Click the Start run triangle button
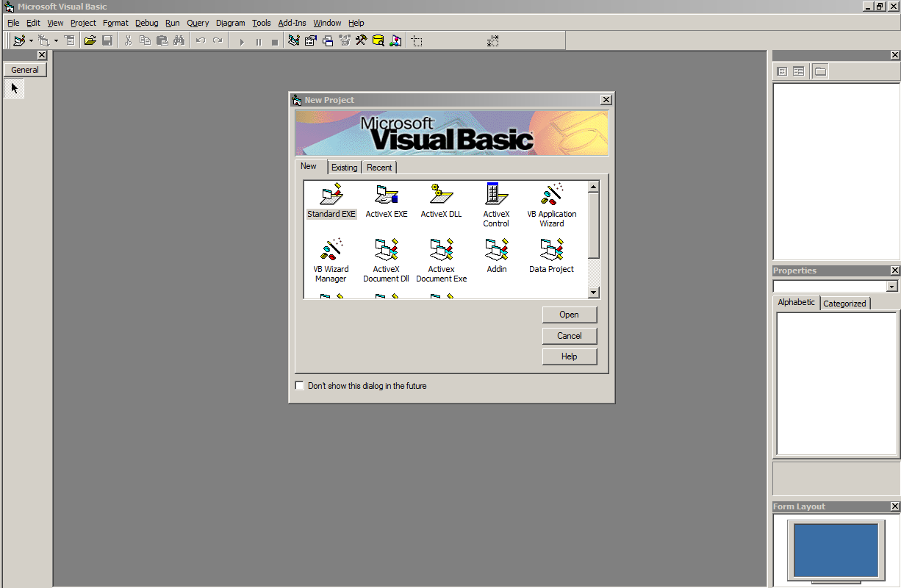This screenshot has height=588, width=901. pos(242,42)
